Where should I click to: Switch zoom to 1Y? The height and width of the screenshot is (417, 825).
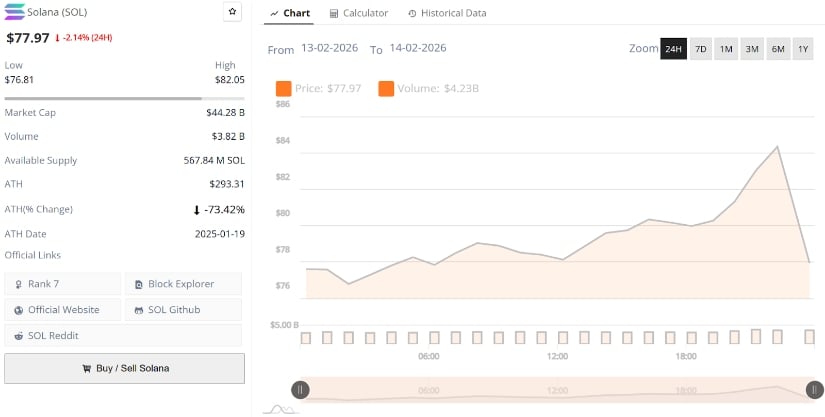(x=803, y=49)
